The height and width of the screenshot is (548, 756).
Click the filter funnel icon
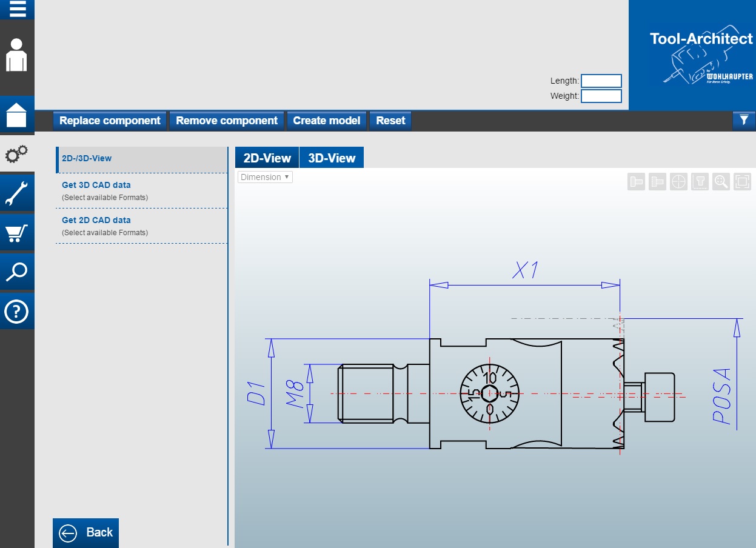point(744,121)
